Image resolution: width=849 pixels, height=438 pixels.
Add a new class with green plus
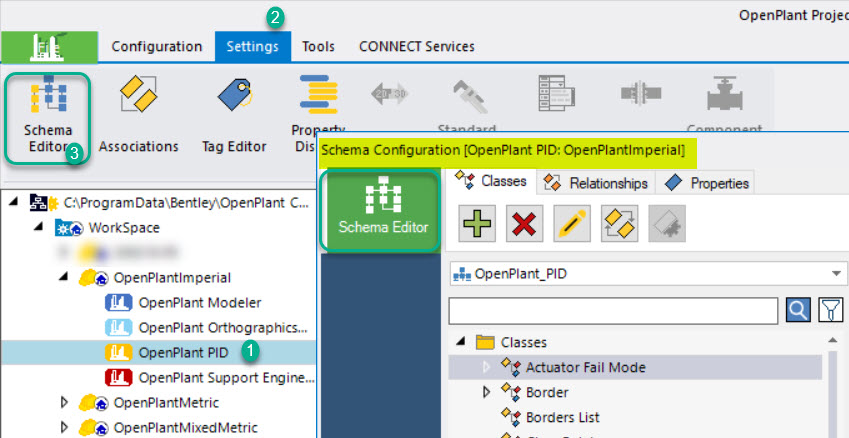pos(477,223)
